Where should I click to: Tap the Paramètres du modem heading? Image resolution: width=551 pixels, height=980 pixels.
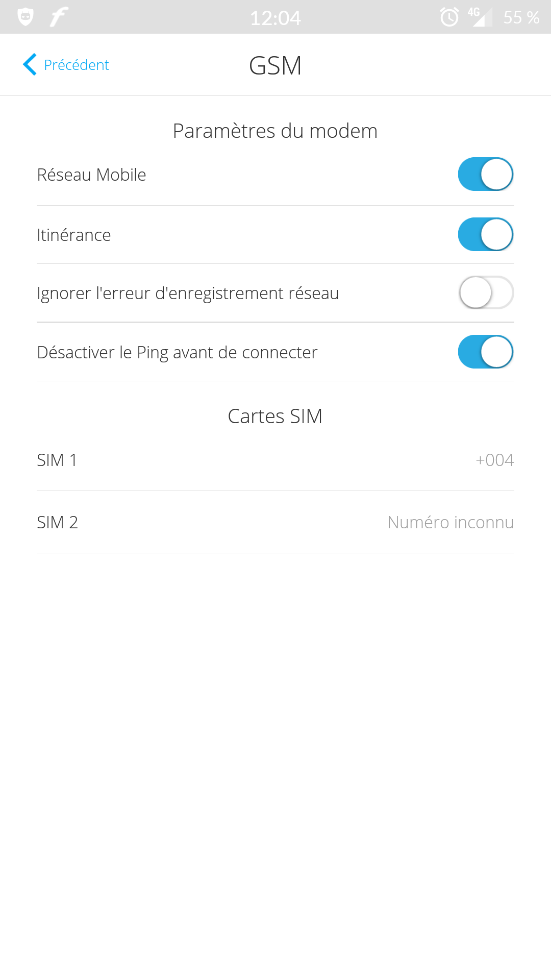275,131
